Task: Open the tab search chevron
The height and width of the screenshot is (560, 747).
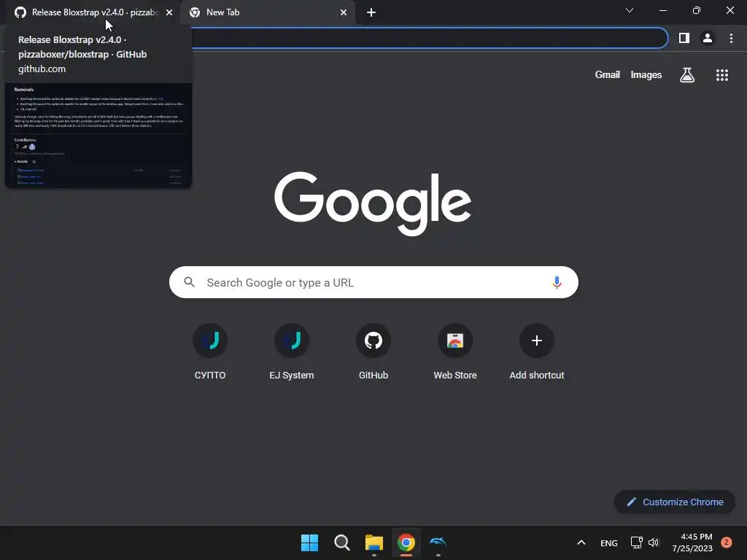Action: coord(630,10)
